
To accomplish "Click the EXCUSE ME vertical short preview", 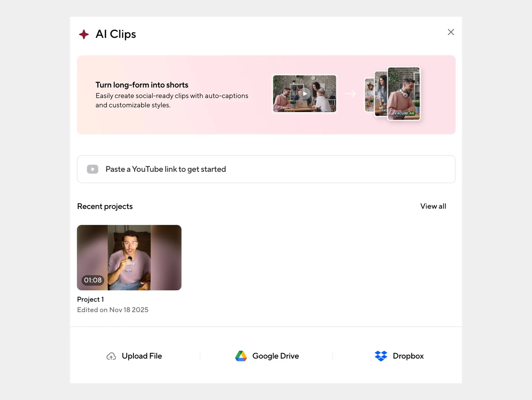I will (404, 94).
